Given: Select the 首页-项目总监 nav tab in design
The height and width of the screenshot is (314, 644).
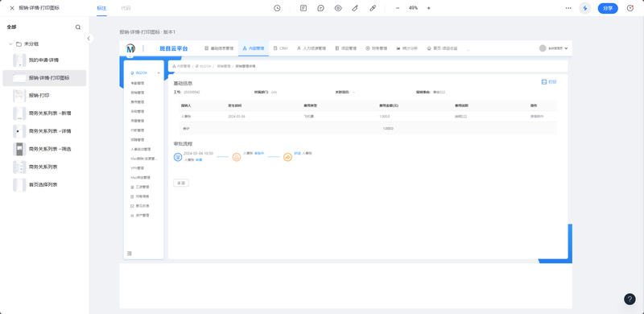Looking at the screenshot, I should (442, 48).
